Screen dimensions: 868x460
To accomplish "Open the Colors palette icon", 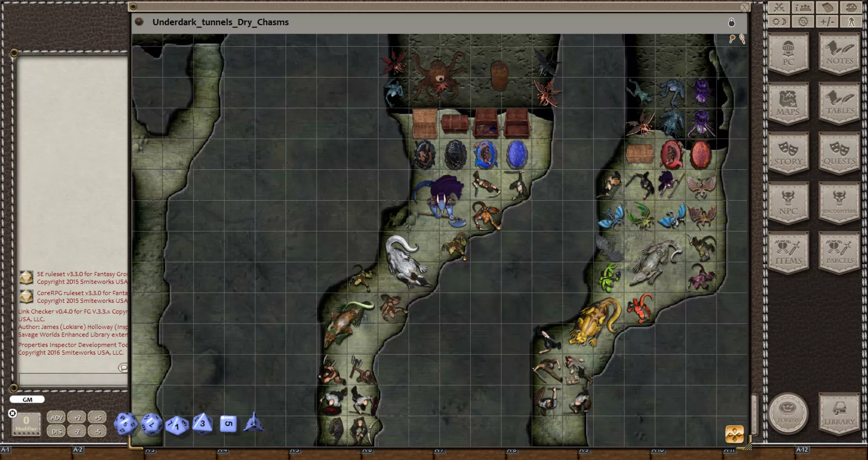I will pos(851,7).
